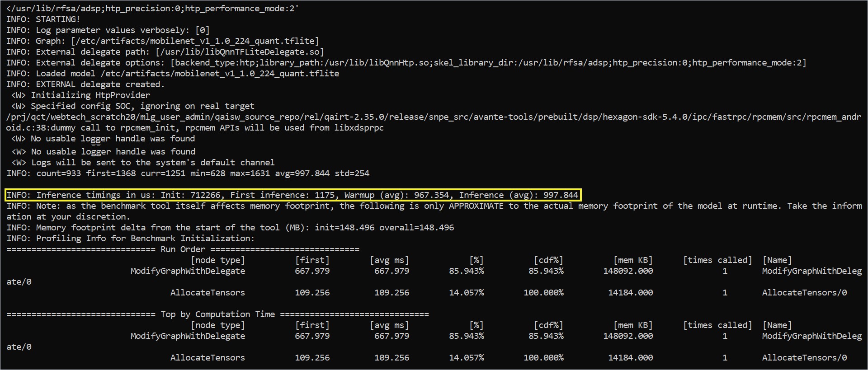Click the 'Top by Computation Time' section header
The width and height of the screenshot is (868, 370).
point(217,314)
